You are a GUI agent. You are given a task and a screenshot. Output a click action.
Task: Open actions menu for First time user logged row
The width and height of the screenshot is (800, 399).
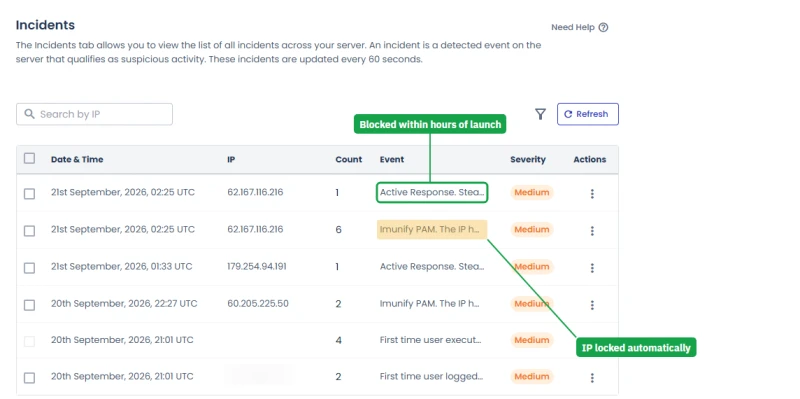coord(592,378)
